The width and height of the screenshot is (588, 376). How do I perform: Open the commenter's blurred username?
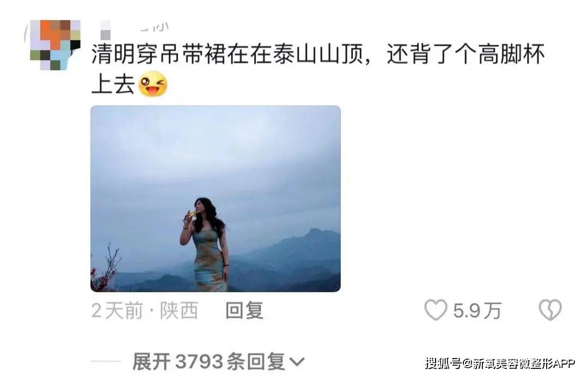click(x=134, y=28)
